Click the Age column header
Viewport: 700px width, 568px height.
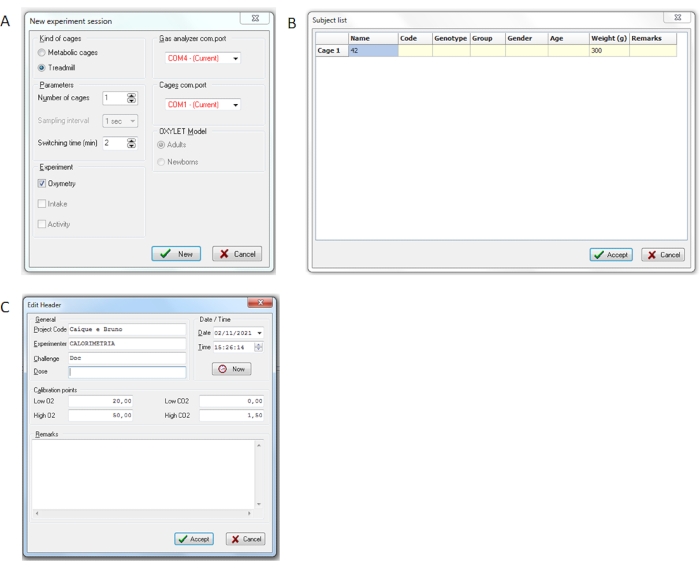(x=568, y=38)
